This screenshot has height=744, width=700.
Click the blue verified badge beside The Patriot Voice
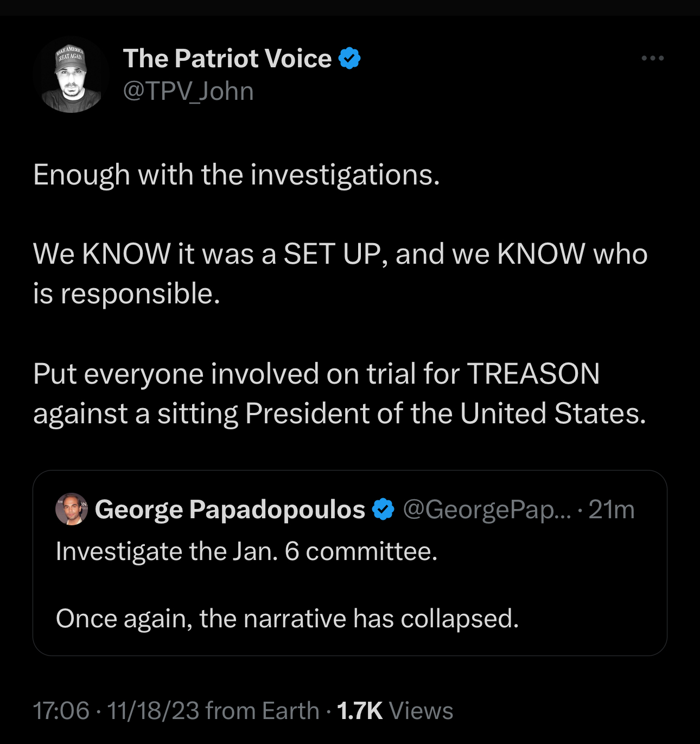point(349,58)
